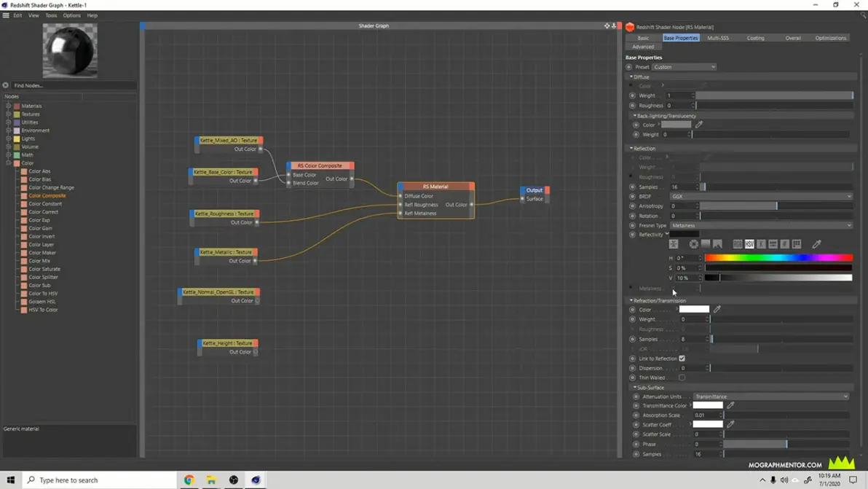868x489 pixels.
Task: Click the shader graph zoom navigation icon
Action: [x=613, y=26]
